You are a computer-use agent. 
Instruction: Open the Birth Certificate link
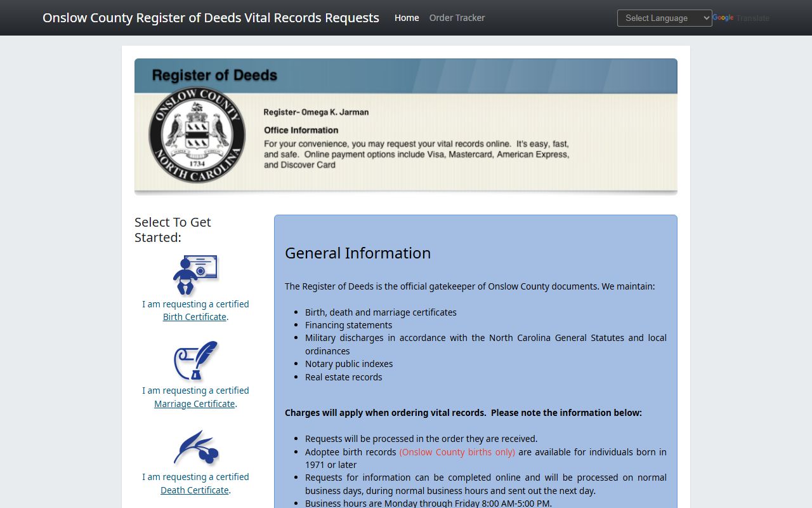click(x=195, y=317)
